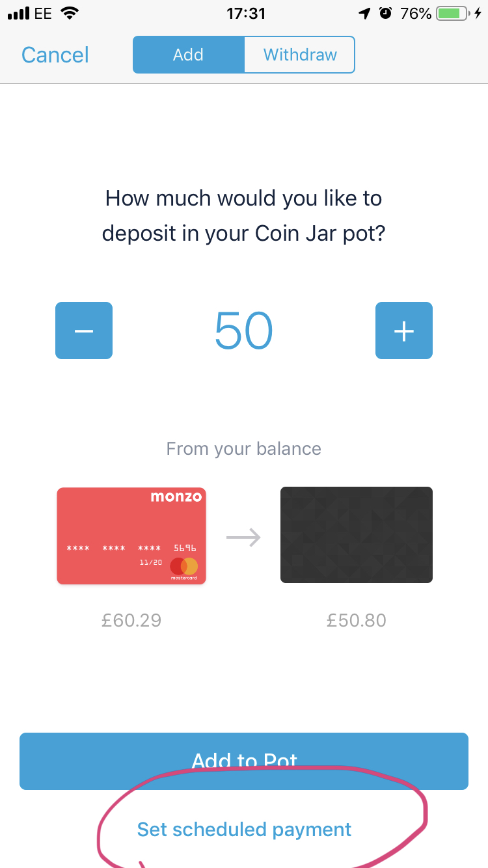The height and width of the screenshot is (868, 488).
Task: Tap the minus button to decrease amount
Action: tap(84, 331)
